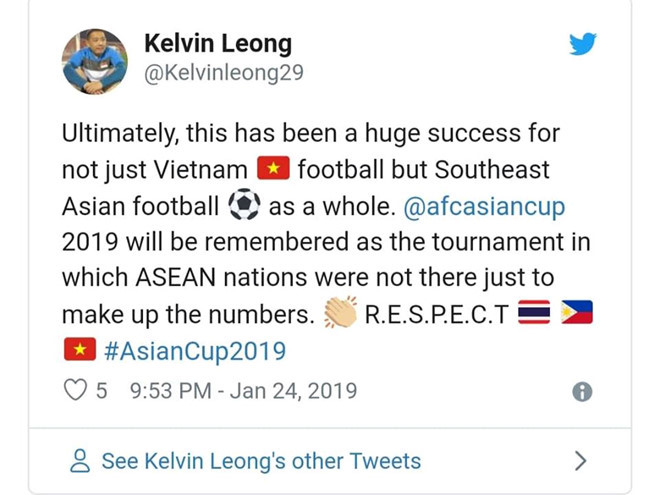Like the tweet with heart icon

(x=76, y=390)
